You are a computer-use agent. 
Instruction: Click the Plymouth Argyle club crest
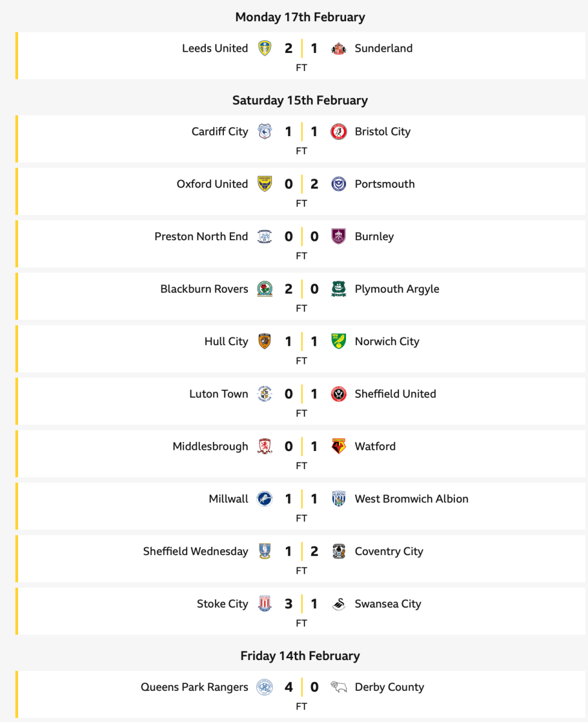click(339, 289)
